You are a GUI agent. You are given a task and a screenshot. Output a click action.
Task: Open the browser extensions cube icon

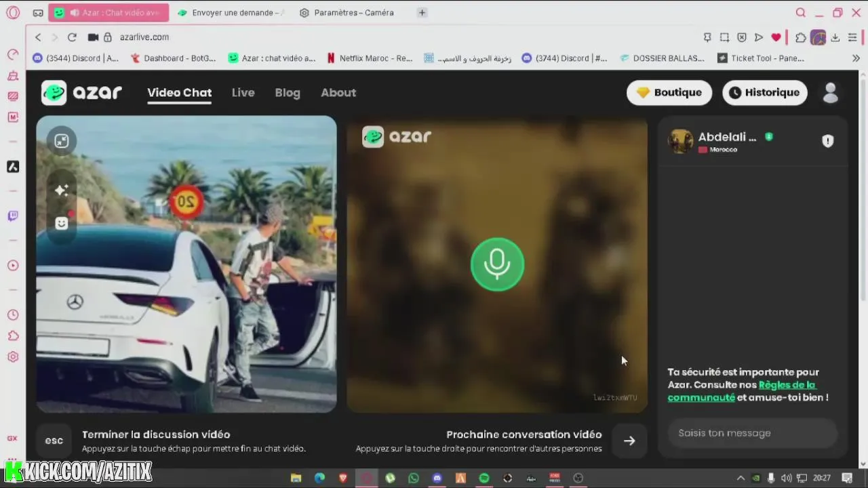(801, 37)
